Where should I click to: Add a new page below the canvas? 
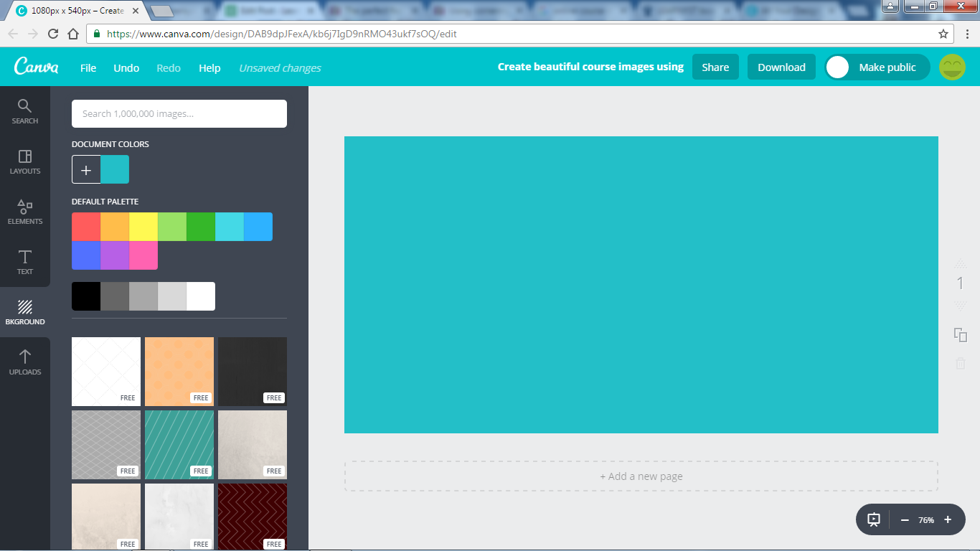[641, 476]
